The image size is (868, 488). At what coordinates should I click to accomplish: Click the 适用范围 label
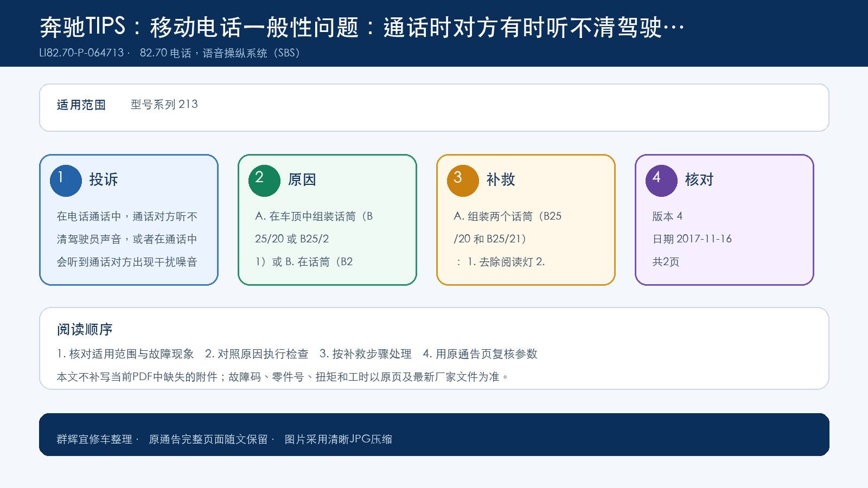click(81, 105)
